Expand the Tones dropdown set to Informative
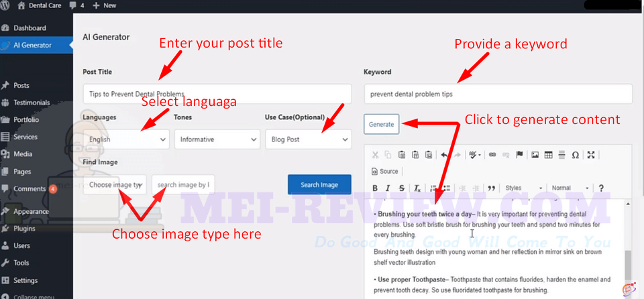Screen dimensions: 644x299 217,139
